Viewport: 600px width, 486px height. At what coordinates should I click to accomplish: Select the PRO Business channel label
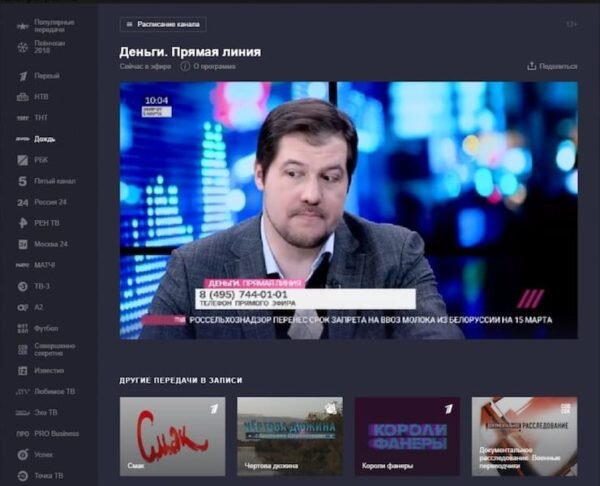[57, 434]
